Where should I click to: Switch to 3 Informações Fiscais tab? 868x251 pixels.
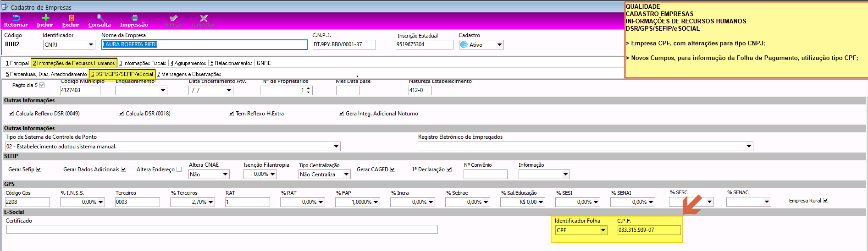coord(143,63)
